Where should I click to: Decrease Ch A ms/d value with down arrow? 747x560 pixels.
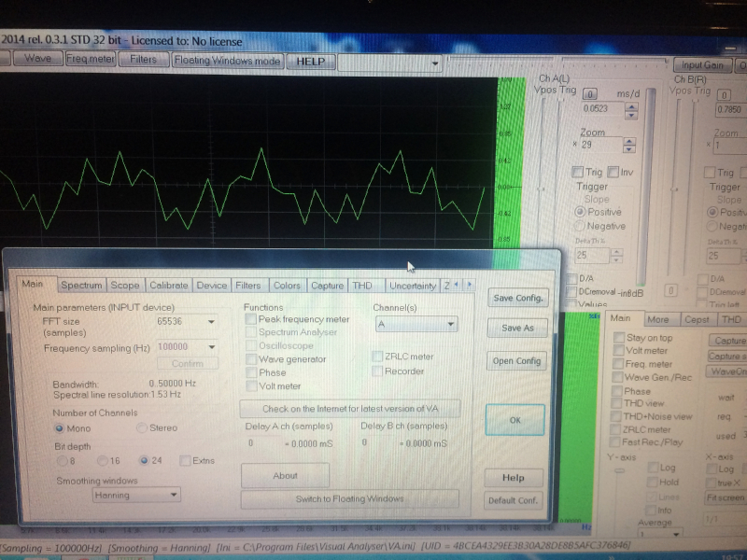631,115
